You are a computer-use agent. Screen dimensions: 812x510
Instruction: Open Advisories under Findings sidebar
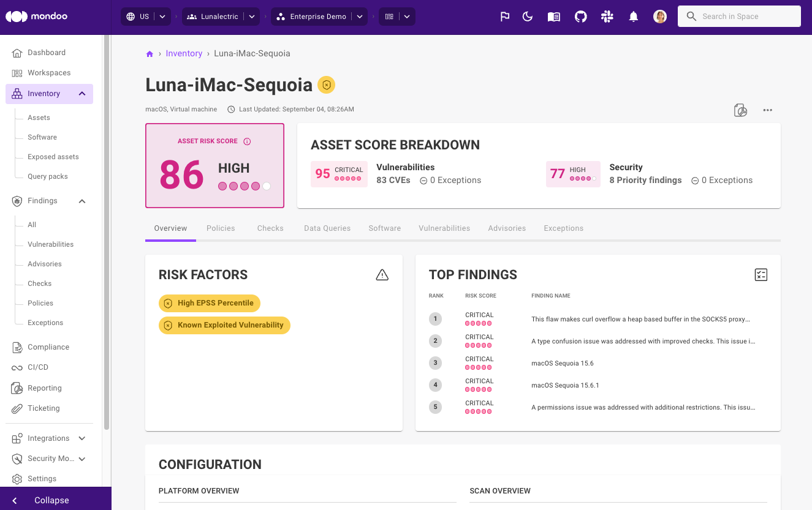tap(45, 264)
